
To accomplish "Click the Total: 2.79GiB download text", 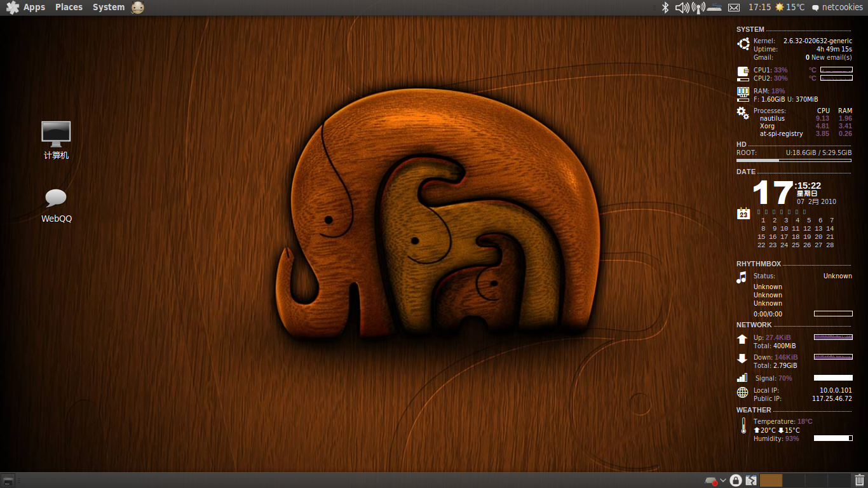I will tap(775, 365).
